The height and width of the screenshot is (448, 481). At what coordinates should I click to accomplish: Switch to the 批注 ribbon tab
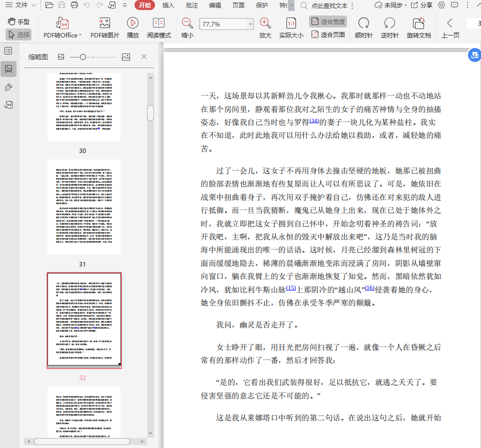pos(191,5)
